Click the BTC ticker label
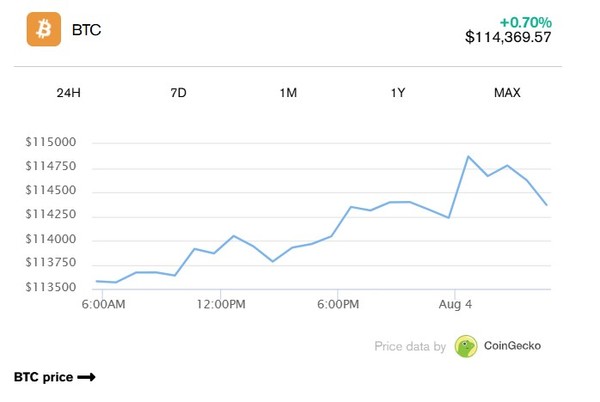 click(x=87, y=30)
